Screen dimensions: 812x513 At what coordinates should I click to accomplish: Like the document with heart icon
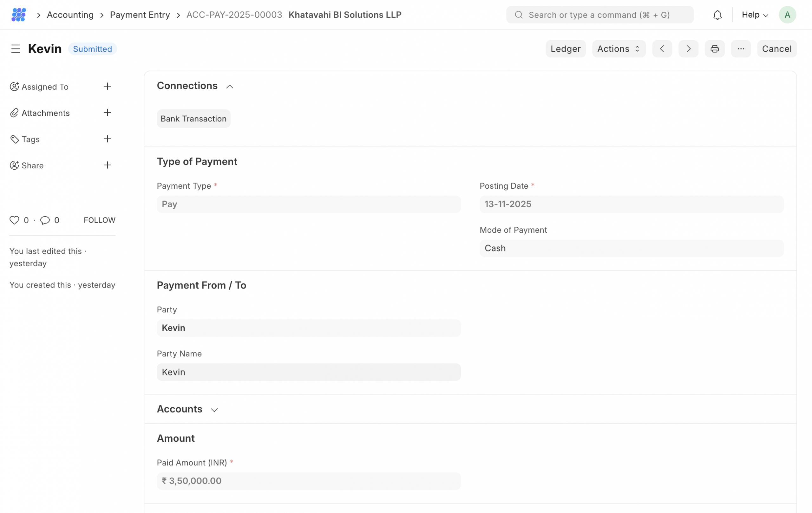point(14,220)
